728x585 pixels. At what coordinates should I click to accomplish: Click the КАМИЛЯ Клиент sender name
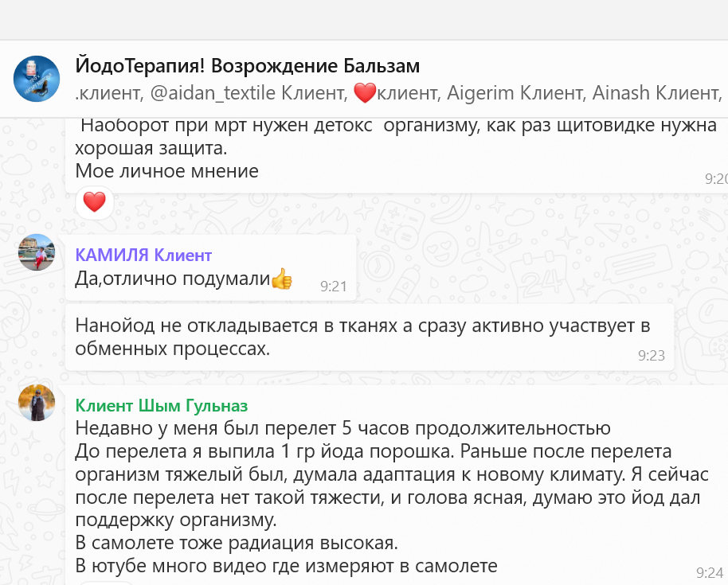click(143, 255)
